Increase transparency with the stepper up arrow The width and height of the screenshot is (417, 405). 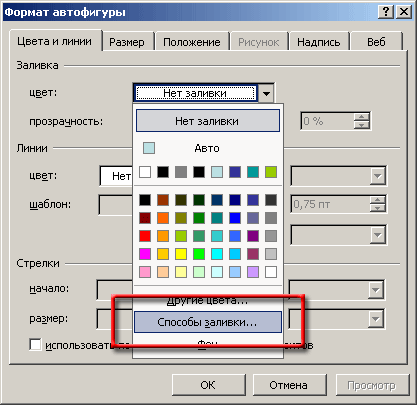coord(362,117)
